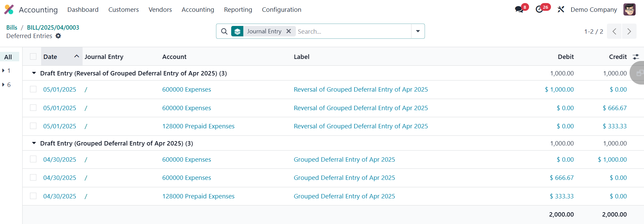This screenshot has height=224, width=644.
Task: Collapse the Grouped Deferral Entry Apr 2025 group
Action: coord(34,143)
